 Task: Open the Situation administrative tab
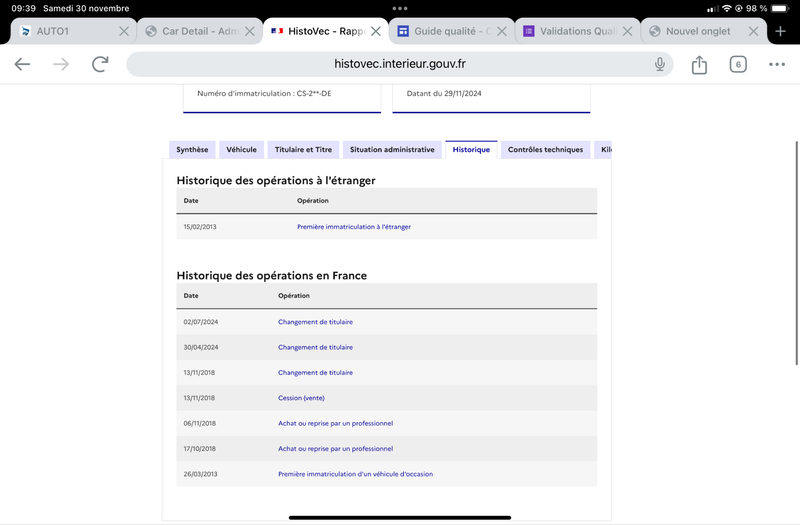pos(392,149)
